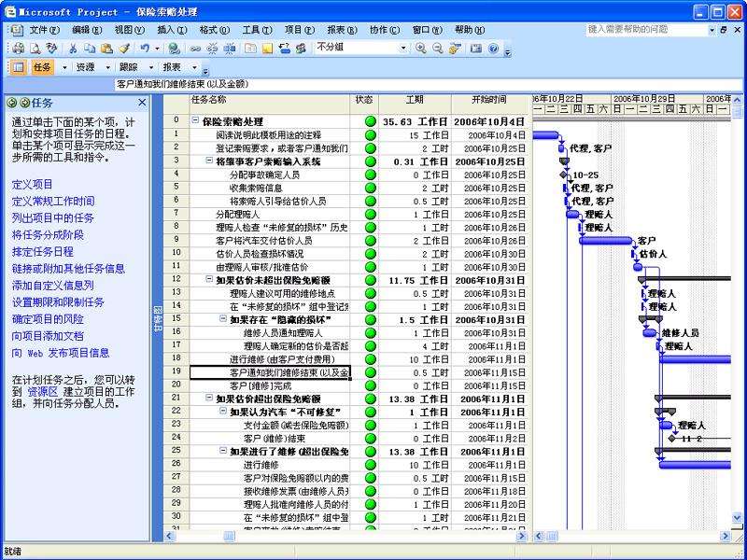
Task: Open the 不分组 group-by dropdown
Action: [403, 49]
